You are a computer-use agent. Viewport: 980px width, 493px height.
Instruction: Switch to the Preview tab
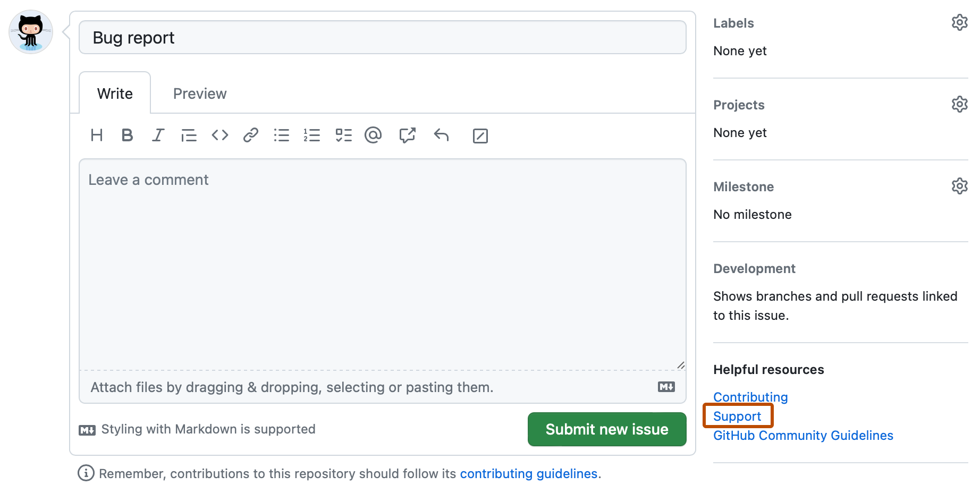tap(199, 93)
